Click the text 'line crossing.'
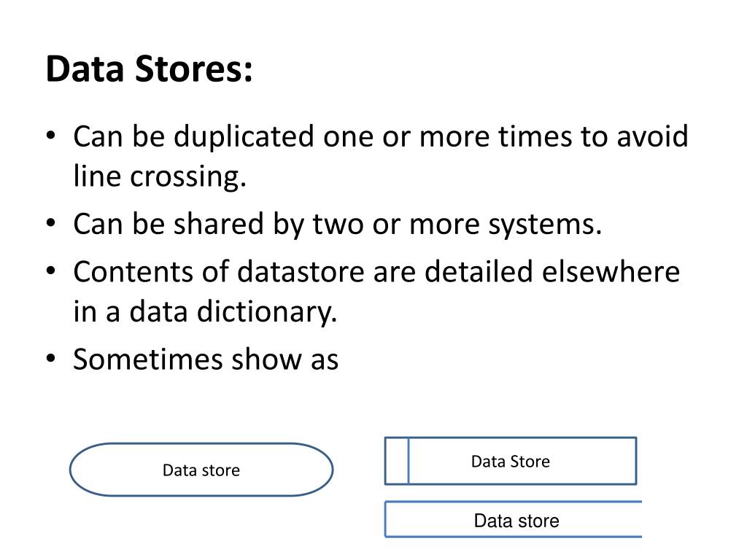Image resolution: width=747 pixels, height=560 pixels. click(160, 176)
